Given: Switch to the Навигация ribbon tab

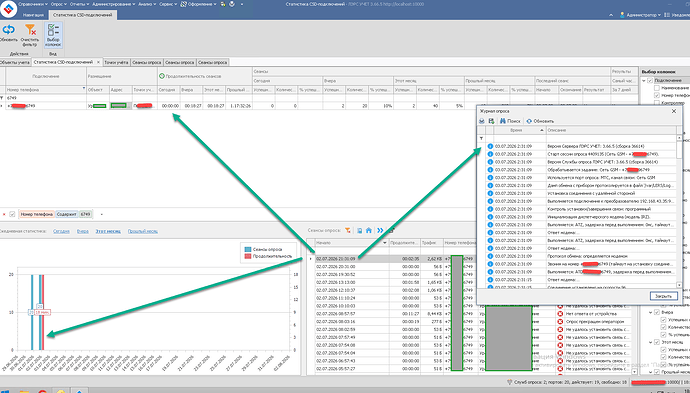Looking at the screenshot, I should (34, 15).
